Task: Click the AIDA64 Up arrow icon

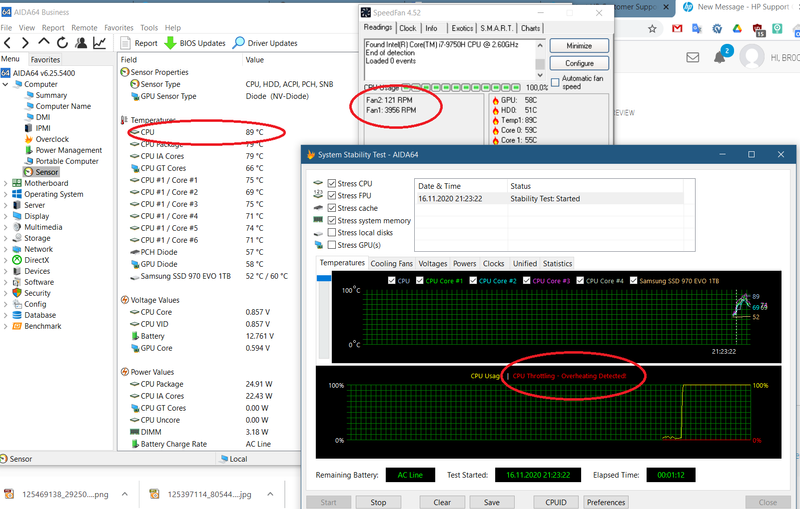Action: pyautogui.click(x=44, y=42)
